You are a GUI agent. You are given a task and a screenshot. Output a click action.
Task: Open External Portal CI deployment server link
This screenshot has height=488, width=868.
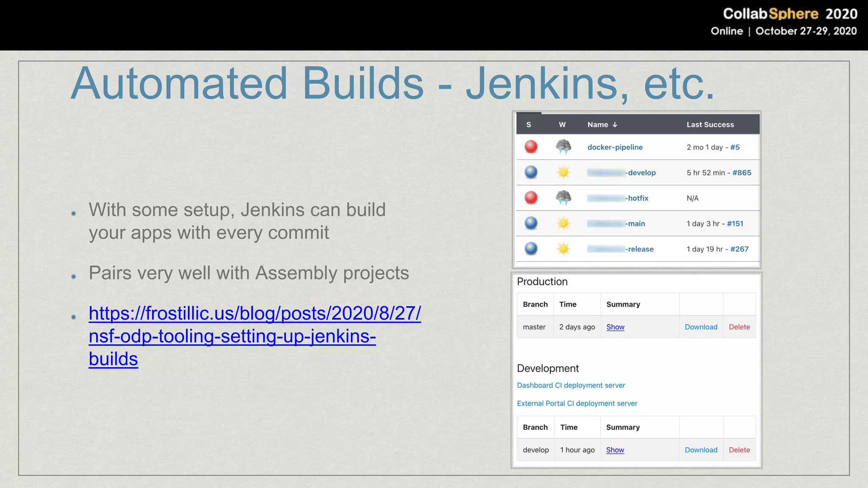[x=577, y=403]
